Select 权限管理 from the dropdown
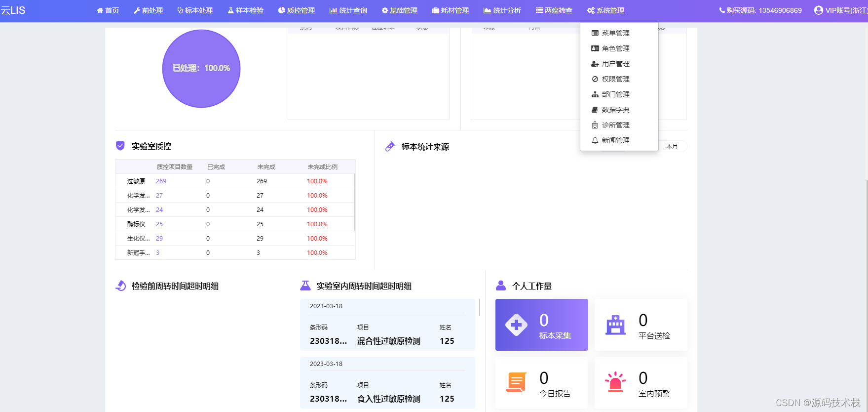 619,79
